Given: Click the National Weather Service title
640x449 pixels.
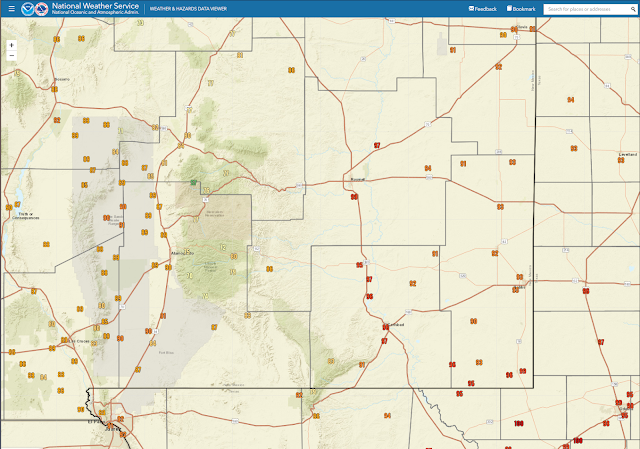Looking at the screenshot, I should point(95,6).
